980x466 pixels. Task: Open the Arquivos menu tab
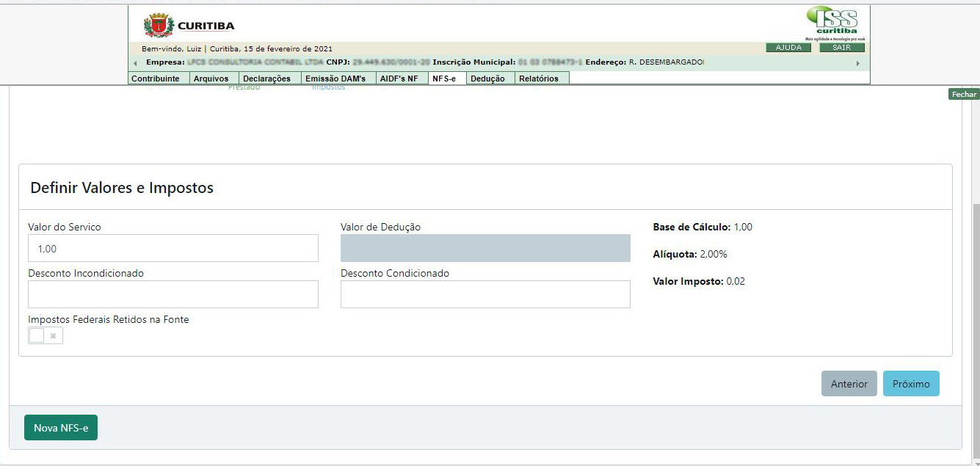(x=211, y=79)
